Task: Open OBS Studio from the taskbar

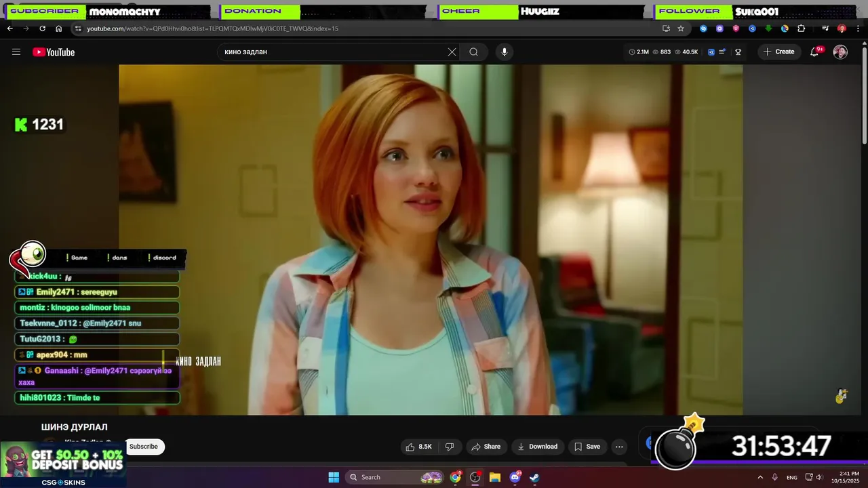Action: pyautogui.click(x=475, y=477)
